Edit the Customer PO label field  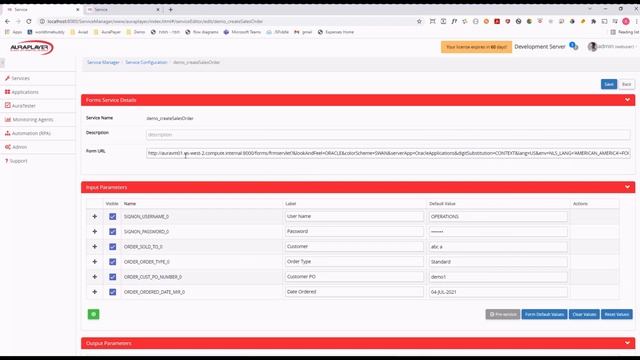point(354,277)
